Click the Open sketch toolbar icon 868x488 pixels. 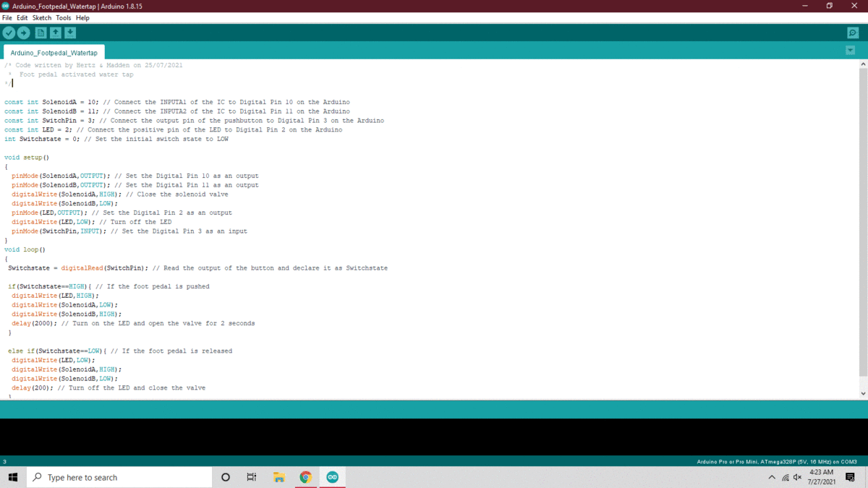click(x=55, y=33)
